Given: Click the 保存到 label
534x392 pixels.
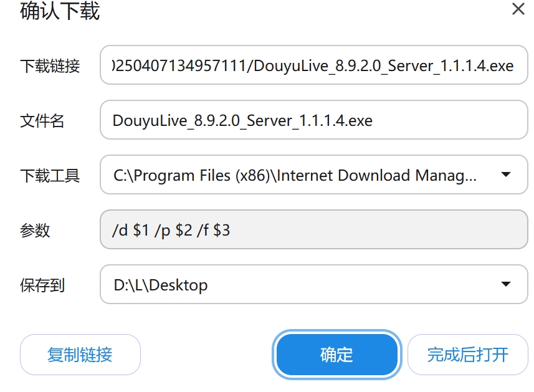Looking at the screenshot, I should 42,285.
